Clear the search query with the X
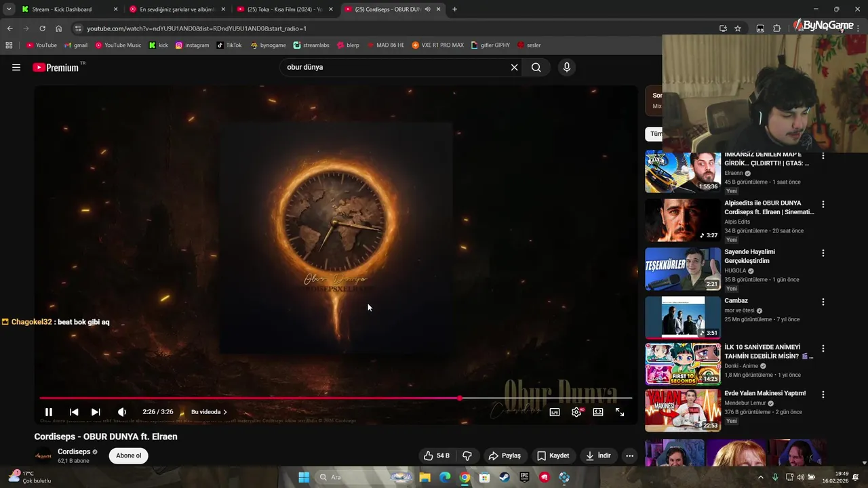The image size is (868, 488). pyautogui.click(x=514, y=67)
